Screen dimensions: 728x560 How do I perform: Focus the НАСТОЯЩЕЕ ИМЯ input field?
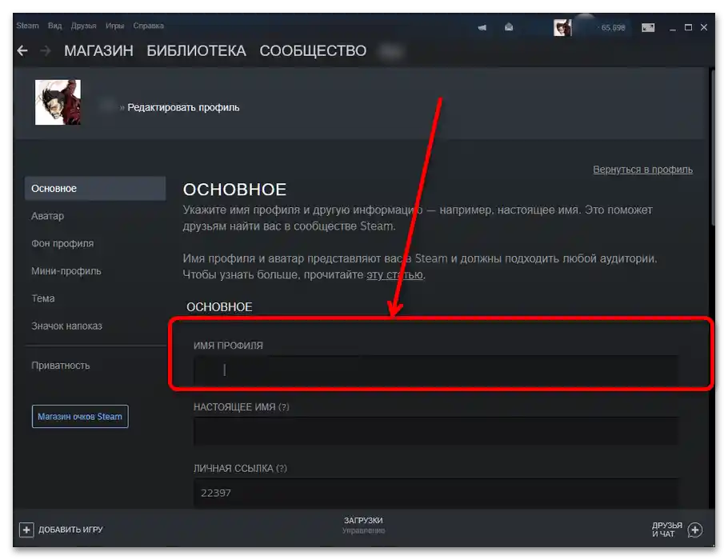(436, 430)
